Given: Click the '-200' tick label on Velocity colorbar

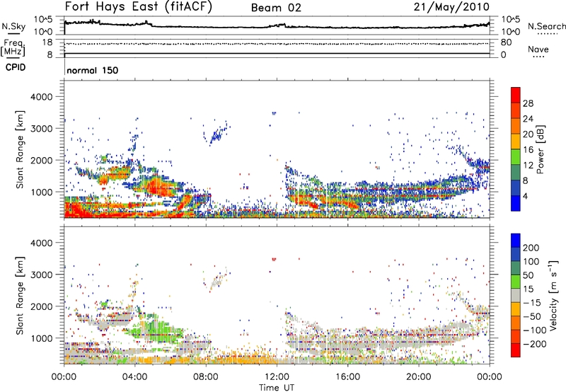Looking at the screenshot, I should point(535,344).
